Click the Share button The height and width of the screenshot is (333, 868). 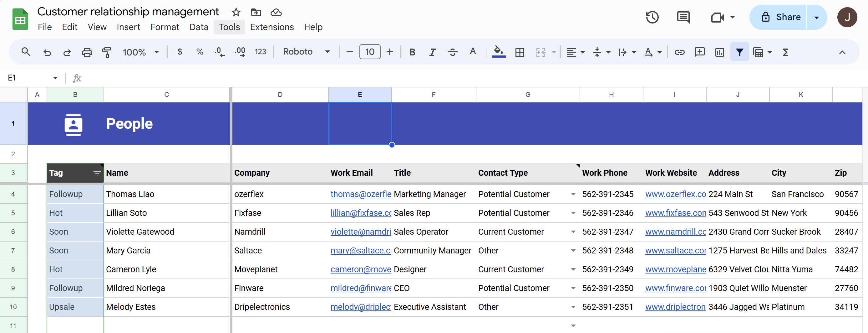click(781, 17)
